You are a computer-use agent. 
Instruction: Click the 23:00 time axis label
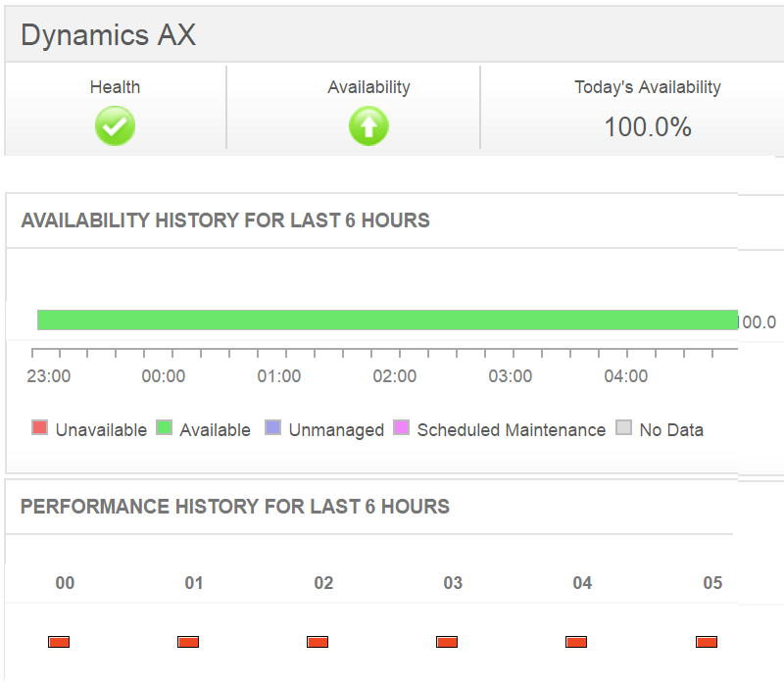pos(48,376)
